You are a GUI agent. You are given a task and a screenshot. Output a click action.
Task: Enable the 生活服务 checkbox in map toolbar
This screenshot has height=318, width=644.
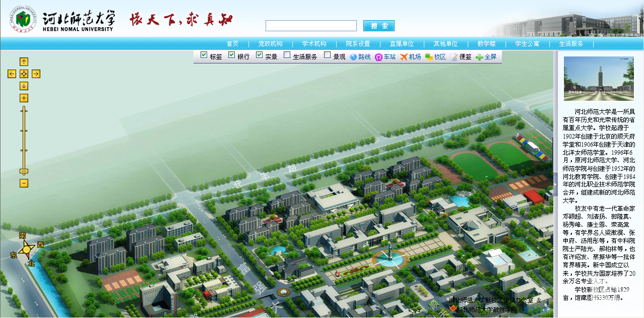pos(287,55)
